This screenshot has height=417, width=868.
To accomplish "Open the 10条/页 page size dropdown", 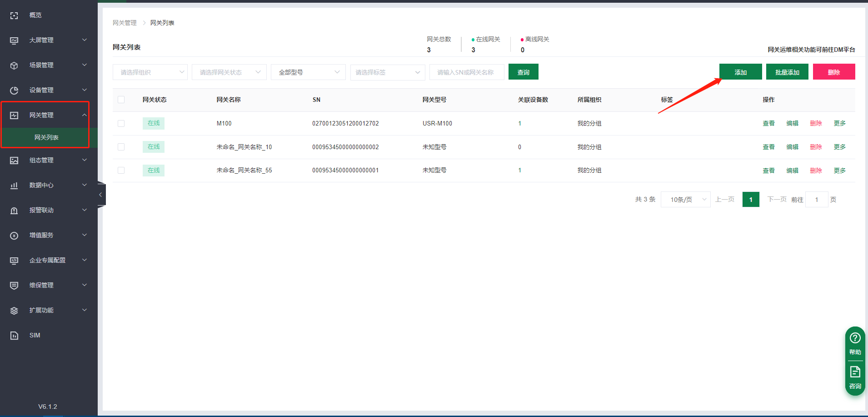I will pos(685,200).
